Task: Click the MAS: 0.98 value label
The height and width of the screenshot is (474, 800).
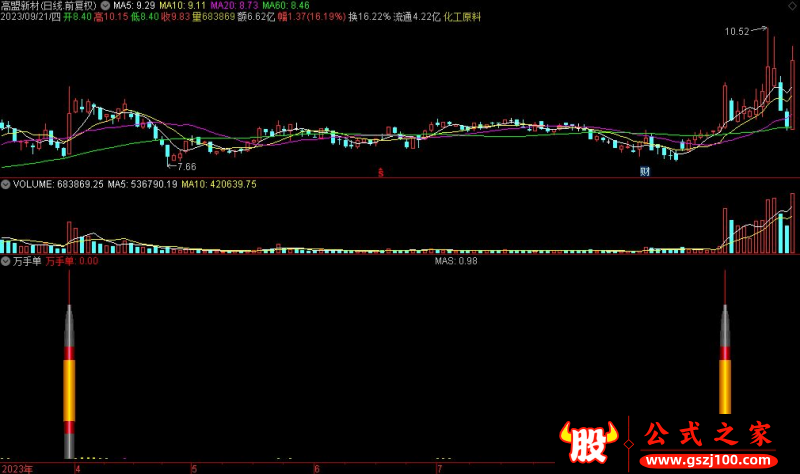Action: click(456, 261)
